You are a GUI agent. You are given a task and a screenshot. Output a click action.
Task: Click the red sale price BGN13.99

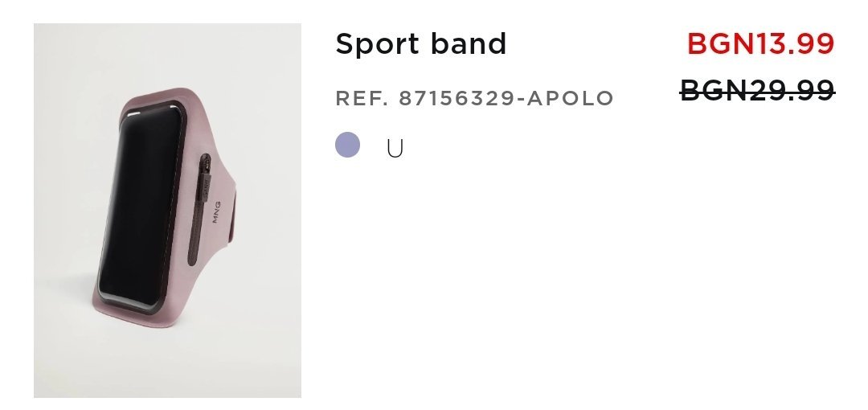pos(760,43)
